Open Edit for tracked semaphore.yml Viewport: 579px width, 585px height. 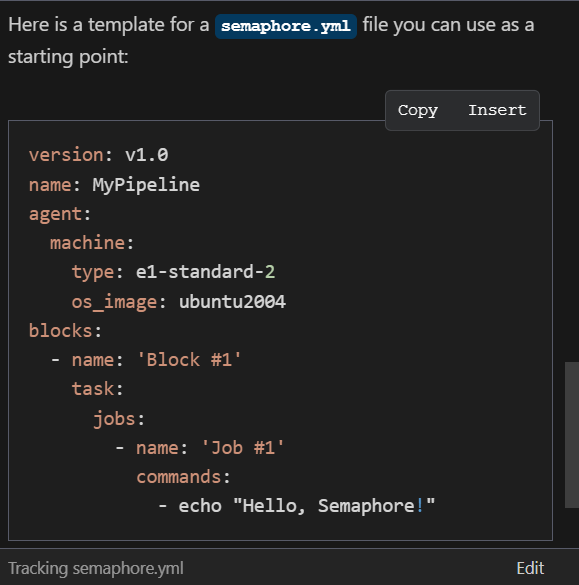click(x=530, y=568)
